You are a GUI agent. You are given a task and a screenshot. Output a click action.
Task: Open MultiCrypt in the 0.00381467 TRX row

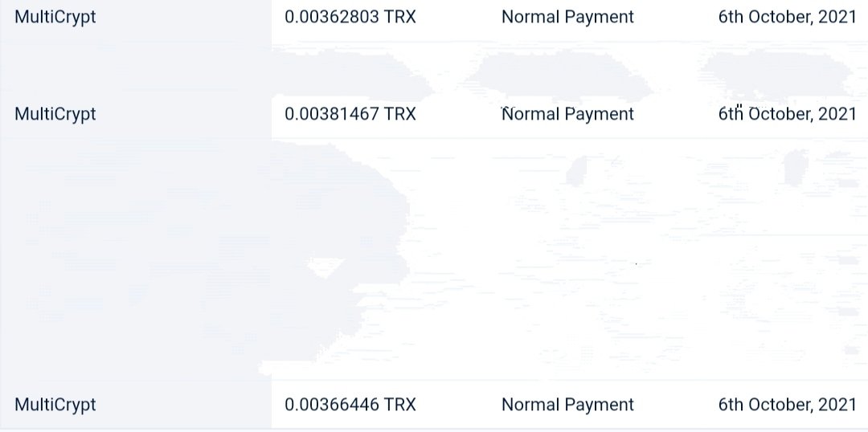point(55,115)
